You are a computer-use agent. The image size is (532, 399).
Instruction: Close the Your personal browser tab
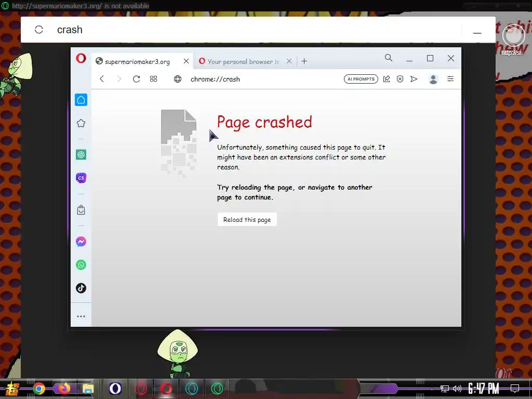(289, 61)
